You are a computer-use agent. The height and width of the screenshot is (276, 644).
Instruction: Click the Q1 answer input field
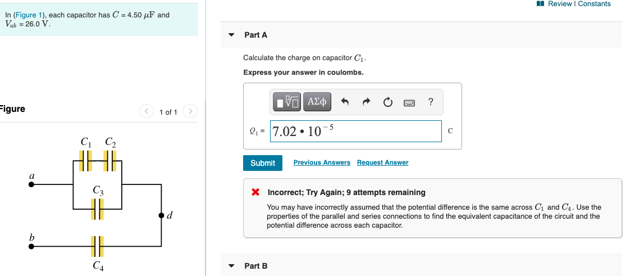point(355,131)
